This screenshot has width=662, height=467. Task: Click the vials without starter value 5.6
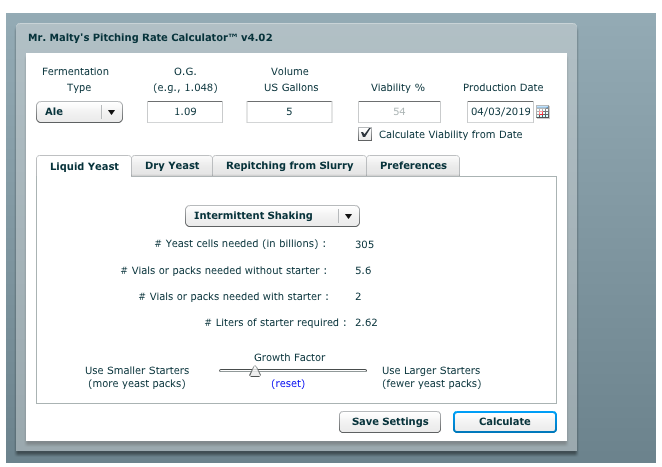(x=363, y=271)
